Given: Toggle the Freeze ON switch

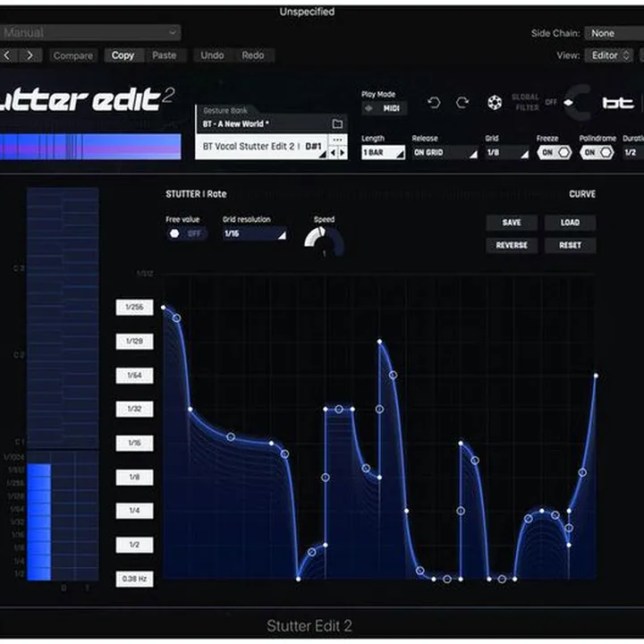Looking at the screenshot, I should [555, 153].
